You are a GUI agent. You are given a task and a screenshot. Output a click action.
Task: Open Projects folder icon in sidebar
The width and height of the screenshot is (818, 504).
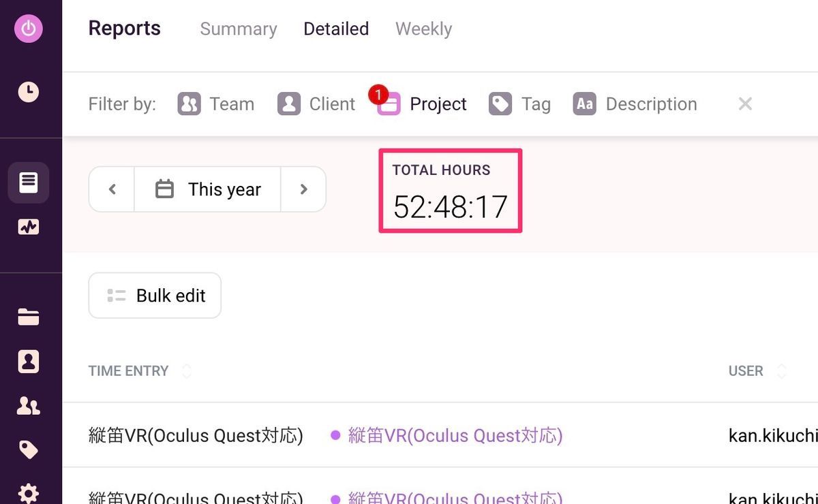tap(28, 317)
